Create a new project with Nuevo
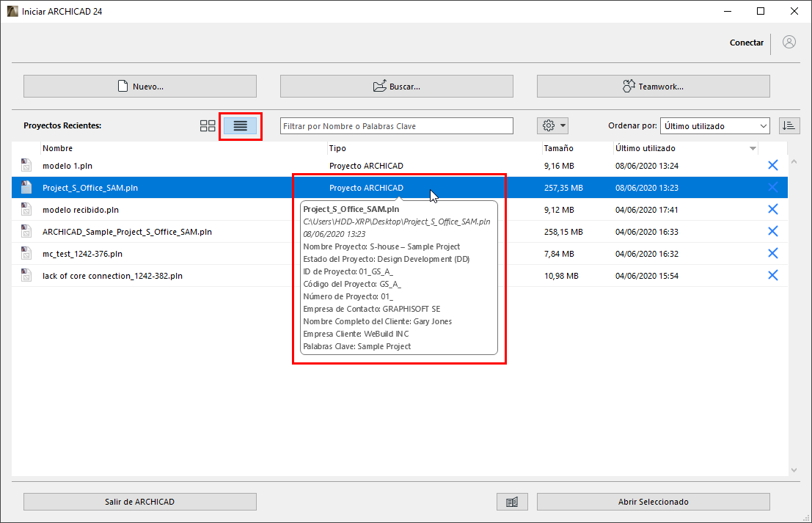 click(x=140, y=86)
